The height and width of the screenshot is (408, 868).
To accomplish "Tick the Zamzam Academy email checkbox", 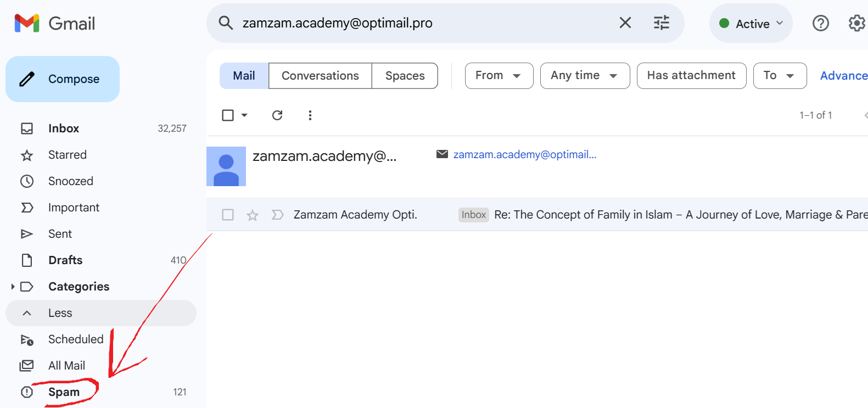I will click(x=228, y=215).
